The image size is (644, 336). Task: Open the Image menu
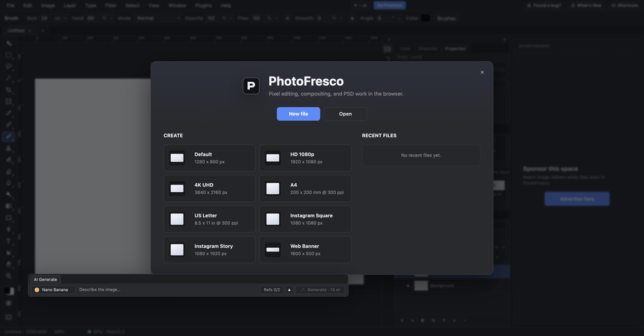[48, 5]
